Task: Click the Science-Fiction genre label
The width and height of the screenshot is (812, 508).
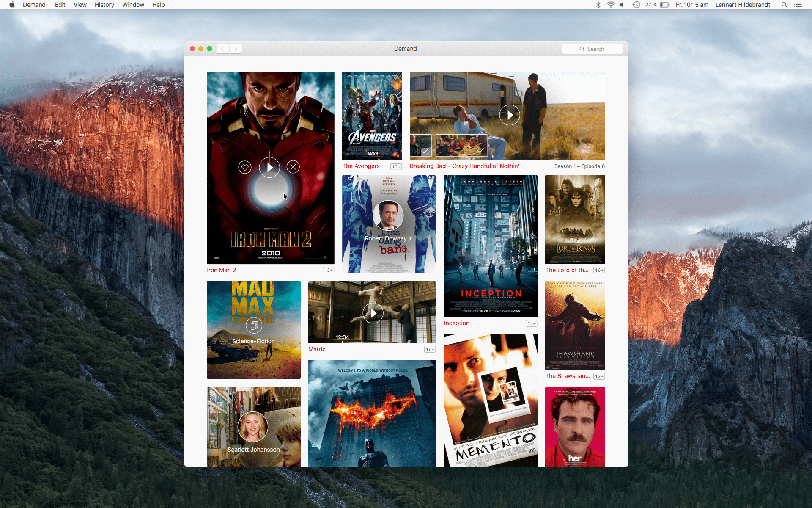Action: tap(253, 341)
